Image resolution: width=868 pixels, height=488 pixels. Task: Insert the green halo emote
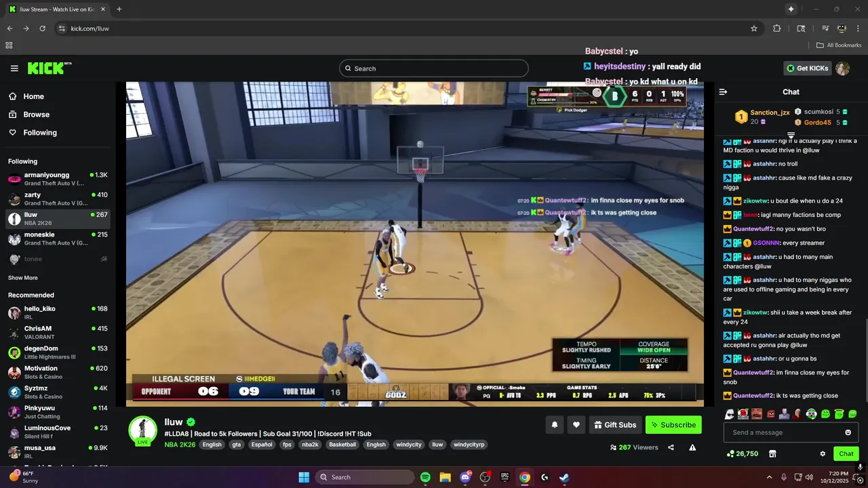pyautogui.click(x=839, y=413)
